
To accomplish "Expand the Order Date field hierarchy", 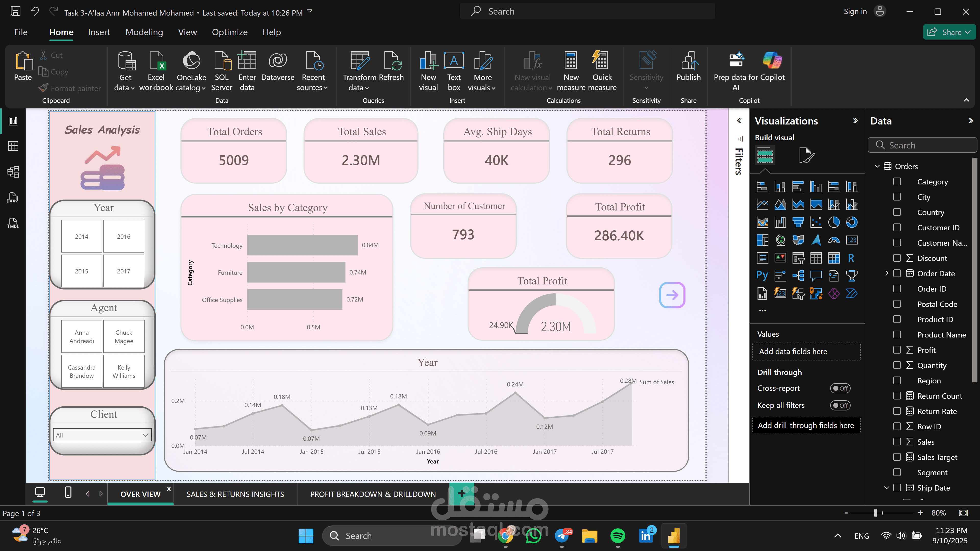I will (887, 273).
